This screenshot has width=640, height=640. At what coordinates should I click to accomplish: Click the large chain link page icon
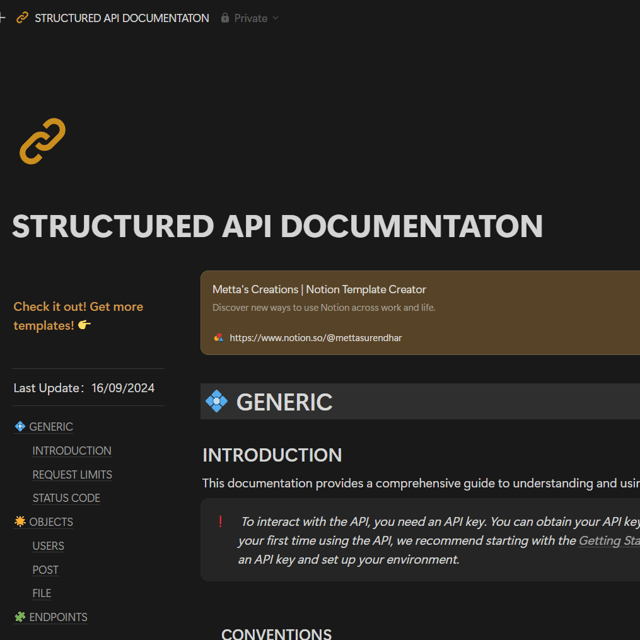pyautogui.click(x=42, y=141)
